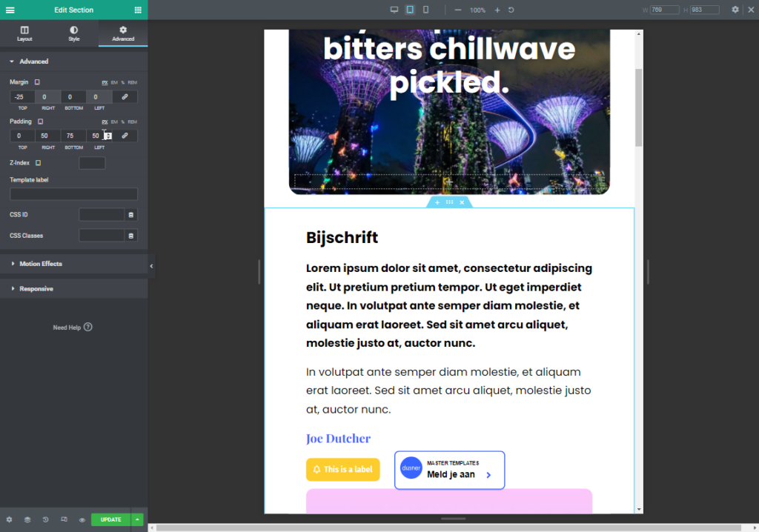This screenshot has height=532, width=759.
Task: Click zoom in plus icon
Action: [497, 10]
